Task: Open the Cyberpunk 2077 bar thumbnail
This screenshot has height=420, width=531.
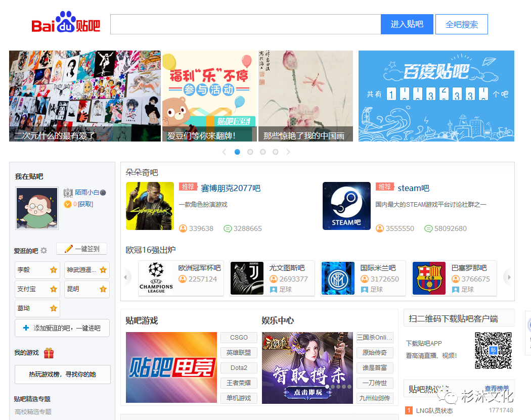Action: point(150,206)
